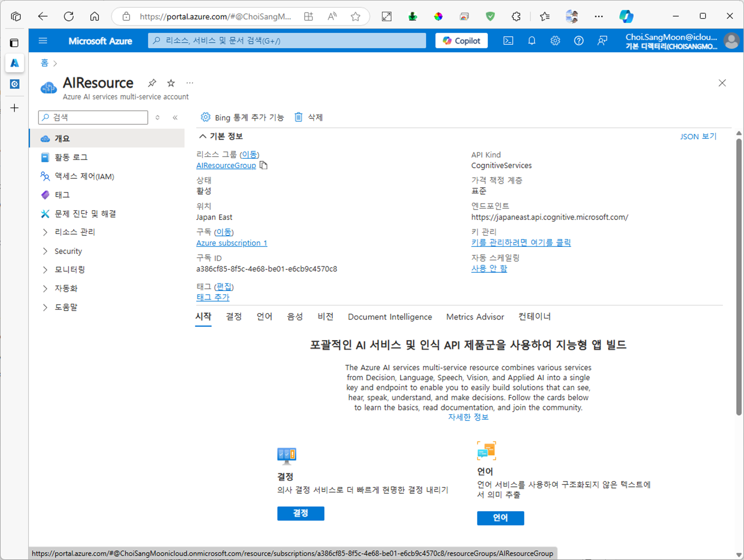Click the Copilot button
The image size is (744, 560).
[x=461, y=41]
